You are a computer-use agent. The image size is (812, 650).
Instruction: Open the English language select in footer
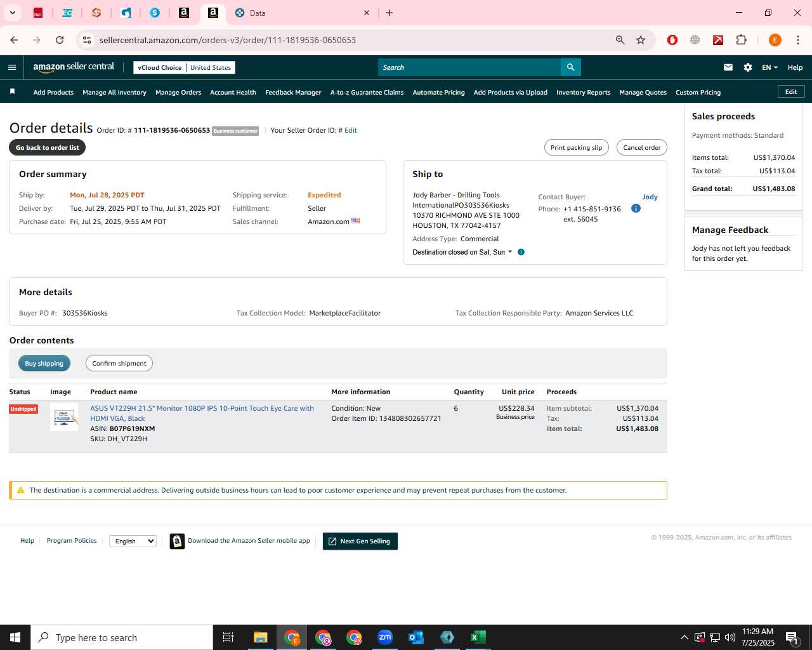point(133,541)
